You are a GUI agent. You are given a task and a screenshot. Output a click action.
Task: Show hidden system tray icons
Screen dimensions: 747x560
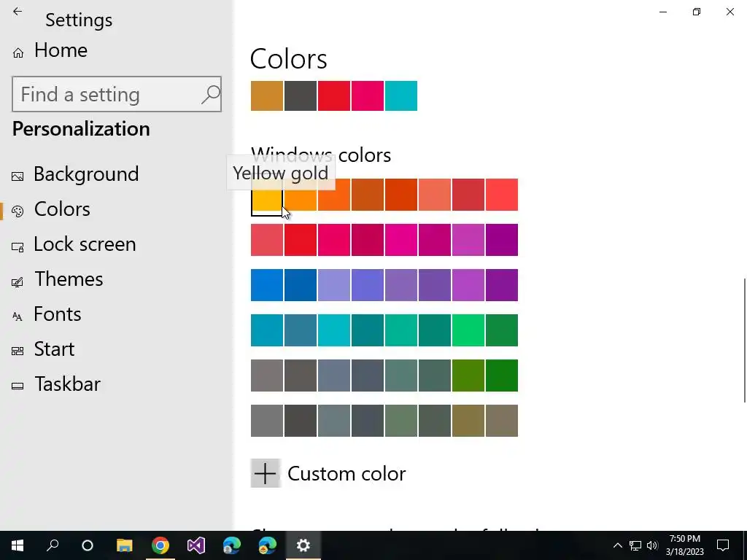coord(617,545)
